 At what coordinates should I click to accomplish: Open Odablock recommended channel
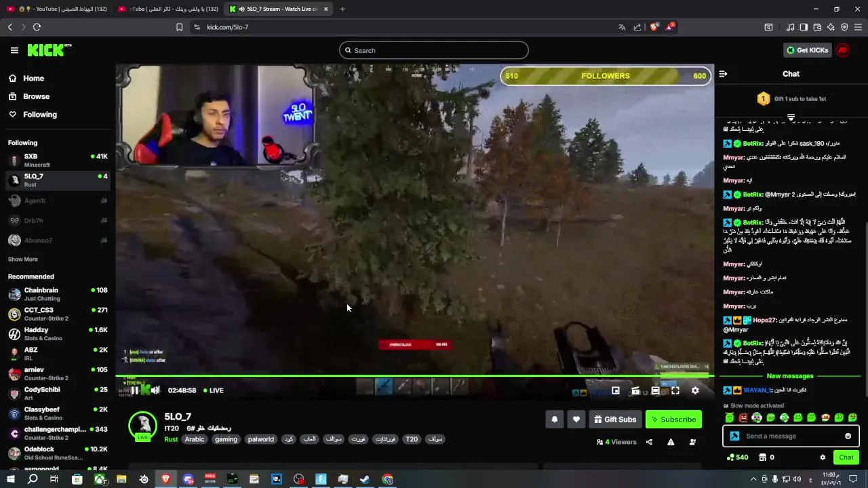pos(58,453)
